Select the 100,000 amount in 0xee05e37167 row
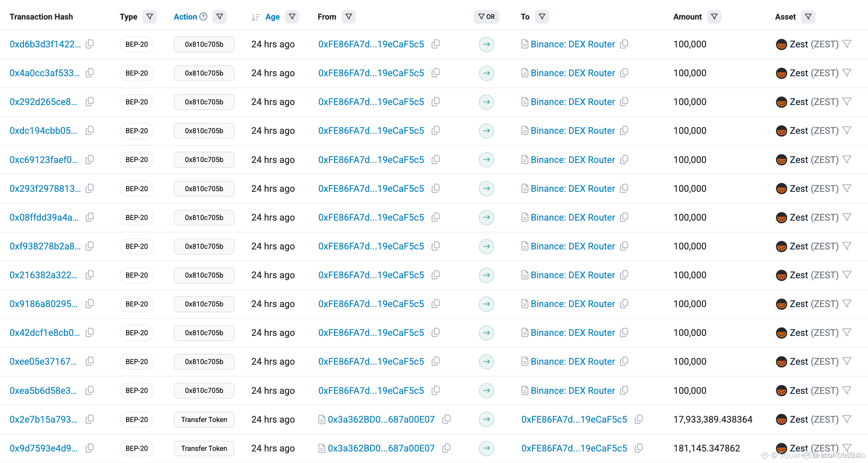This screenshot has height=463, width=868. [x=690, y=361]
